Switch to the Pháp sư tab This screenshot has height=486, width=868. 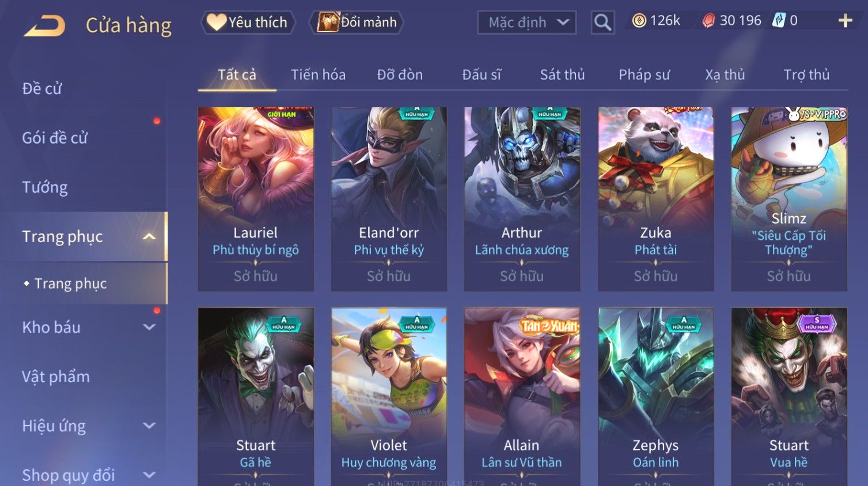click(644, 74)
